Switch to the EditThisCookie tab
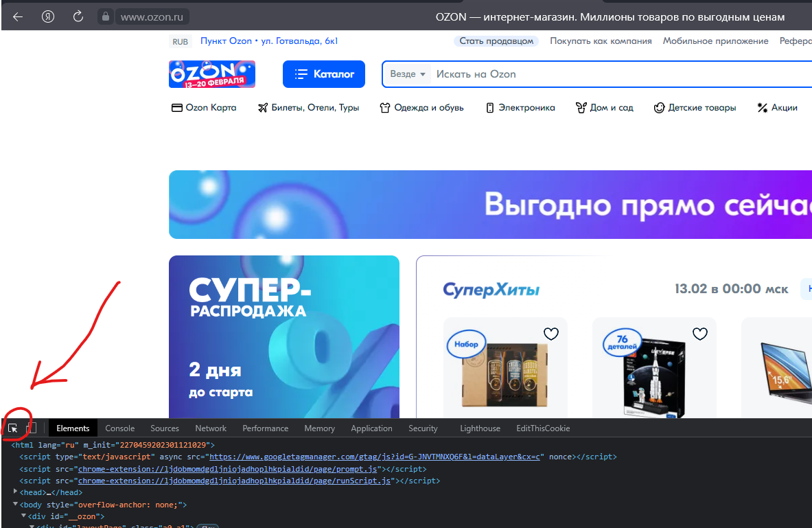 pos(543,428)
